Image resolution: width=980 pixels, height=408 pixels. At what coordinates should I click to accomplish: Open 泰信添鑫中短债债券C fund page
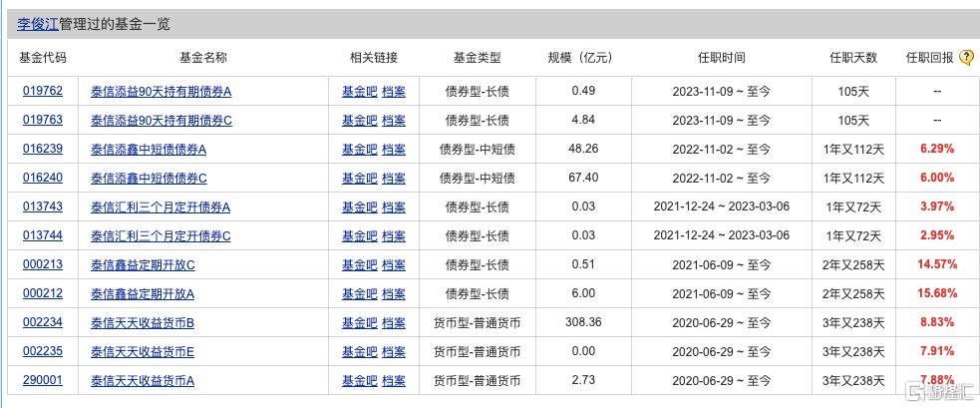(x=149, y=179)
